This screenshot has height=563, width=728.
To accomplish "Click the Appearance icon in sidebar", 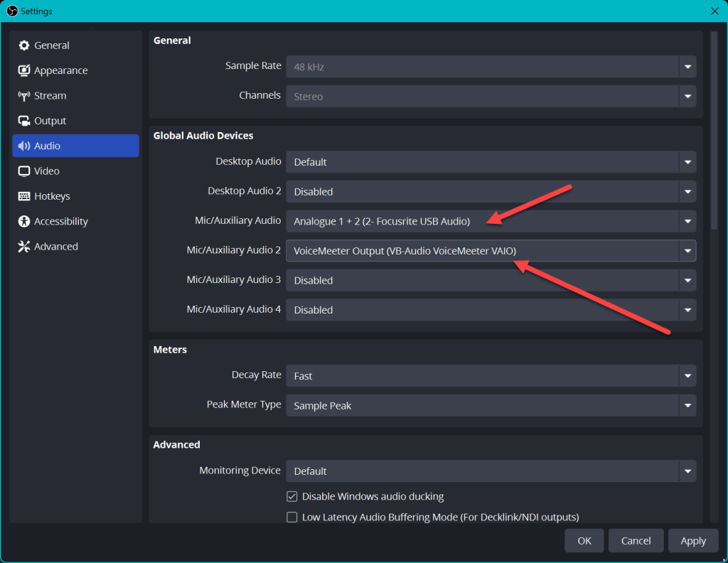I will tap(23, 70).
